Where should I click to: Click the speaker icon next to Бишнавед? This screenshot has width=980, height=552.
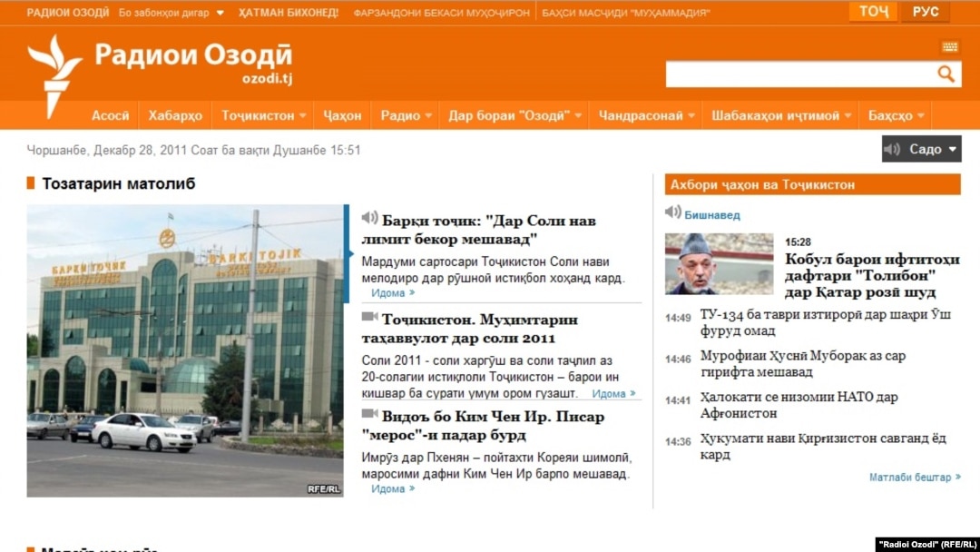[x=672, y=212]
